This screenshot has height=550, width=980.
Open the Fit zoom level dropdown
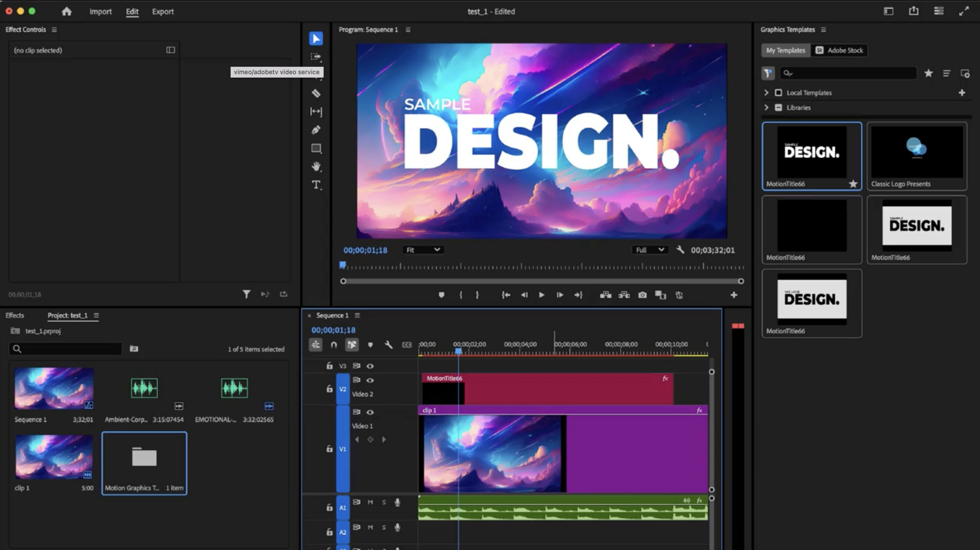(423, 250)
